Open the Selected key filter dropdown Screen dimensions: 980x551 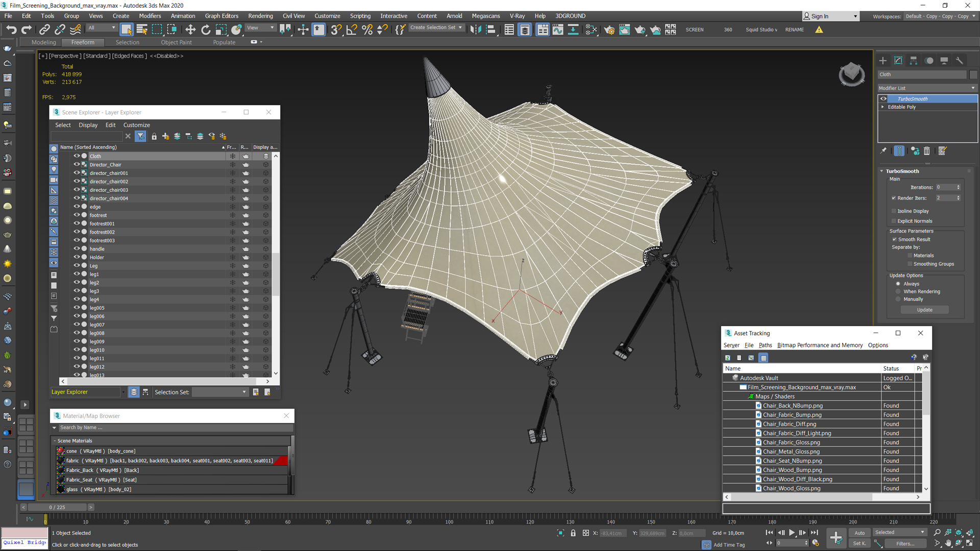(899, 533)
